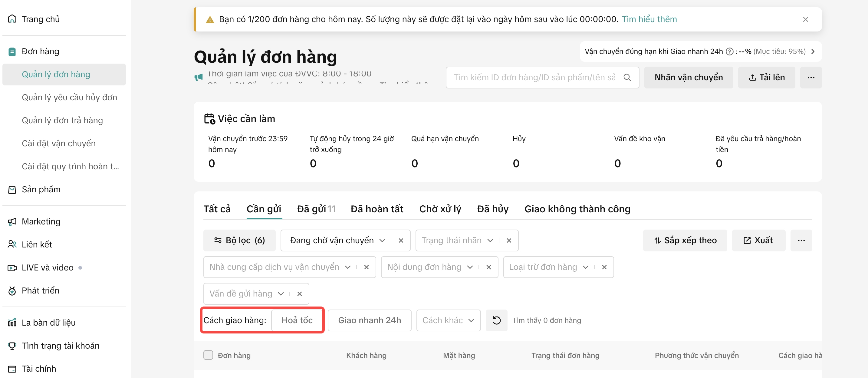Dismiss the order limit warning banner

pos(805,20)
